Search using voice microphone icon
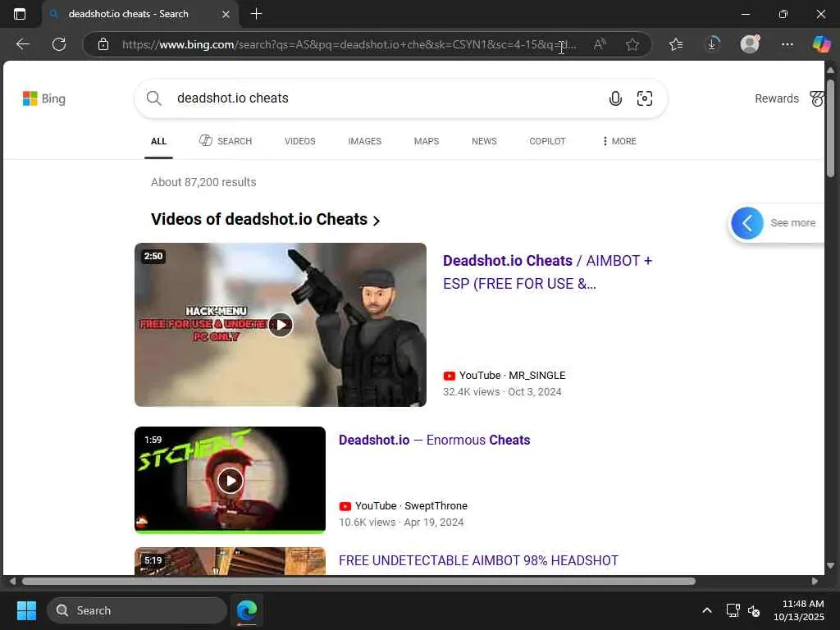Image resolution: width=840 pixels, height=630 pixels. click(x=615, y=98)
